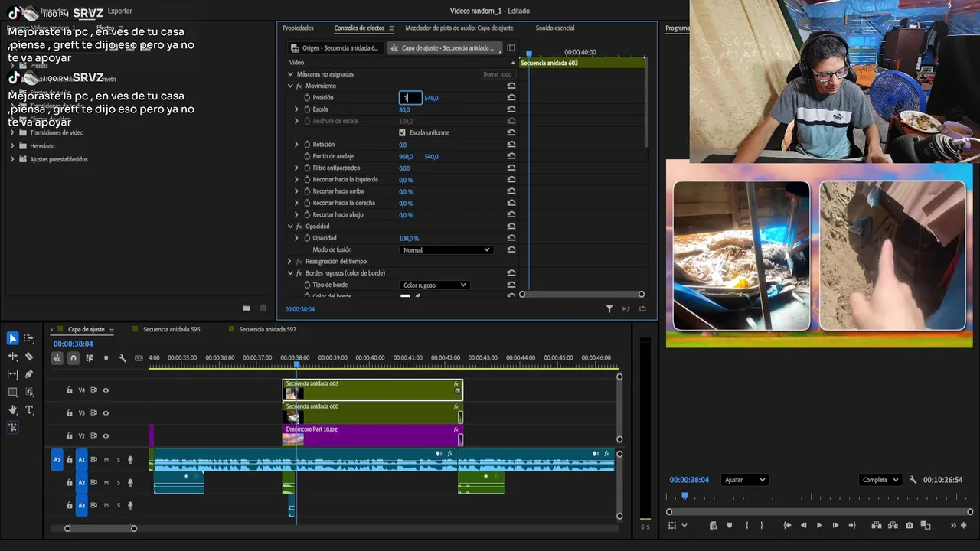Viewport: 980px width, 551px height.
Task: Play the Program monitor
Action: (x=819, y=526)
